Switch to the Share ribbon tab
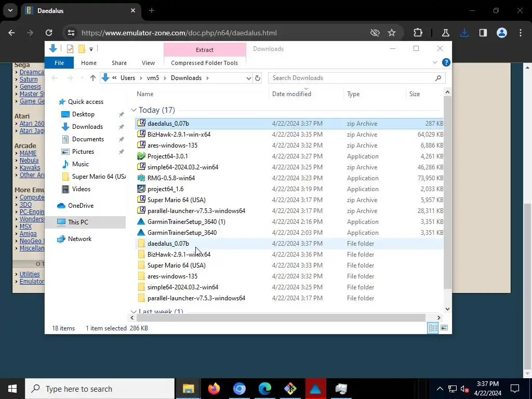The width and height of the screenshot is (532, 399). [x=119, y=63]
